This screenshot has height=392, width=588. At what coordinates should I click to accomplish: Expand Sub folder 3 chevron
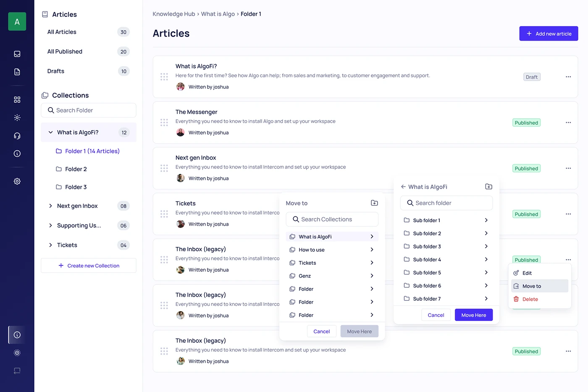pos(486,246)
